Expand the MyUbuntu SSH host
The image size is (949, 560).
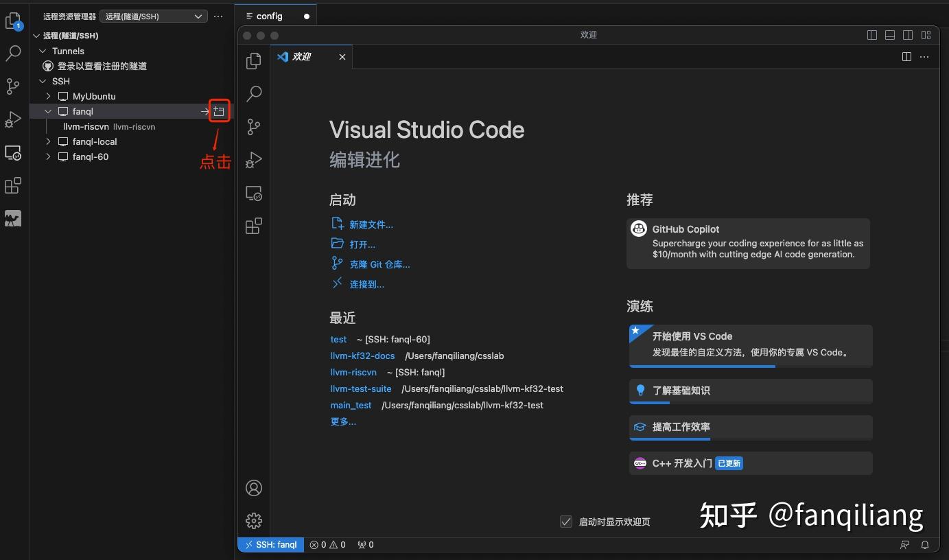(48, 96)
